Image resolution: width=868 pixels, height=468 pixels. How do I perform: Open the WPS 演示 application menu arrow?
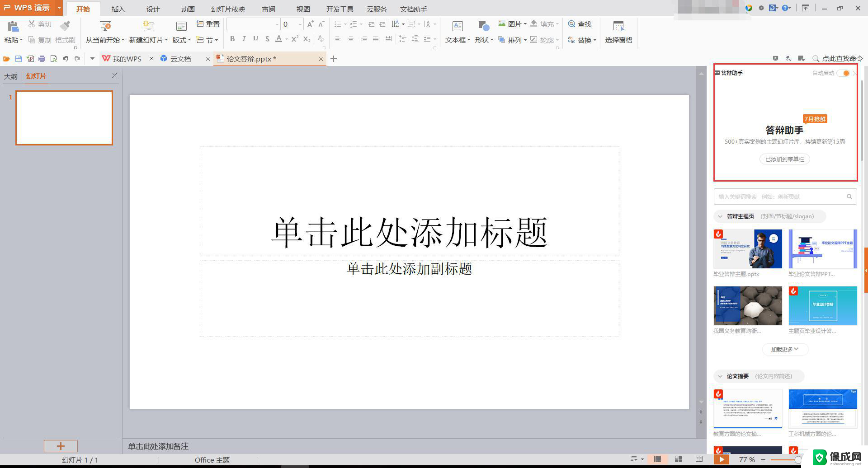tap(59, 8)
